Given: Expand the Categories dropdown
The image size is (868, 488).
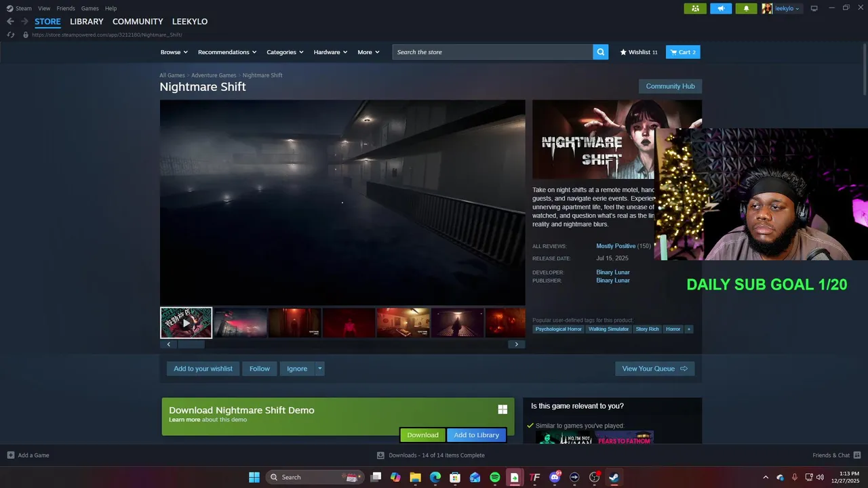Looking at the screenshot, I should 285,52.
